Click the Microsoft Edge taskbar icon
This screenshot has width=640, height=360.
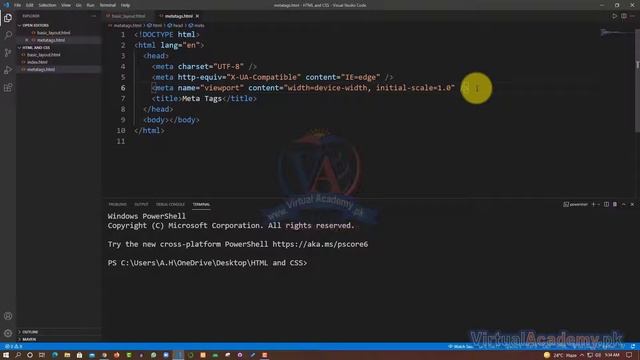click(54, 355)
